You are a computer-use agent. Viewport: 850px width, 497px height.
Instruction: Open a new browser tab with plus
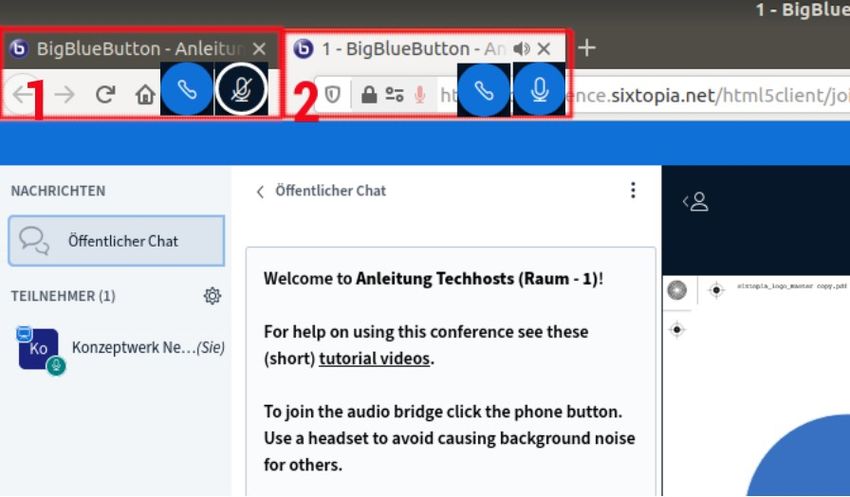[587, 48]
